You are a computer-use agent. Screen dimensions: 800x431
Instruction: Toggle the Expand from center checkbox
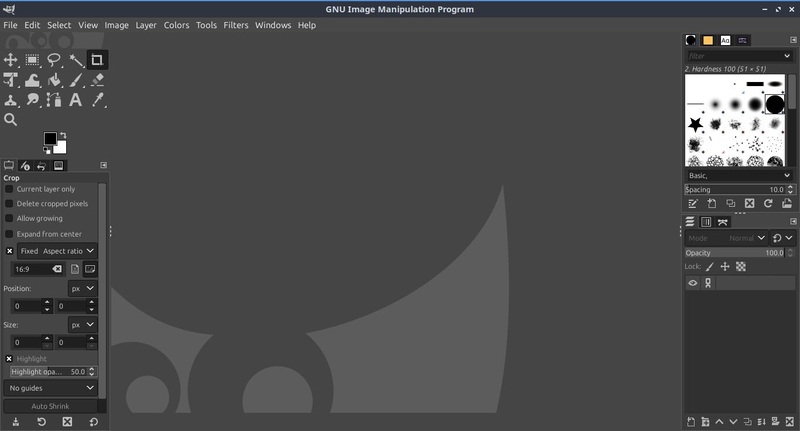point(10,234)
